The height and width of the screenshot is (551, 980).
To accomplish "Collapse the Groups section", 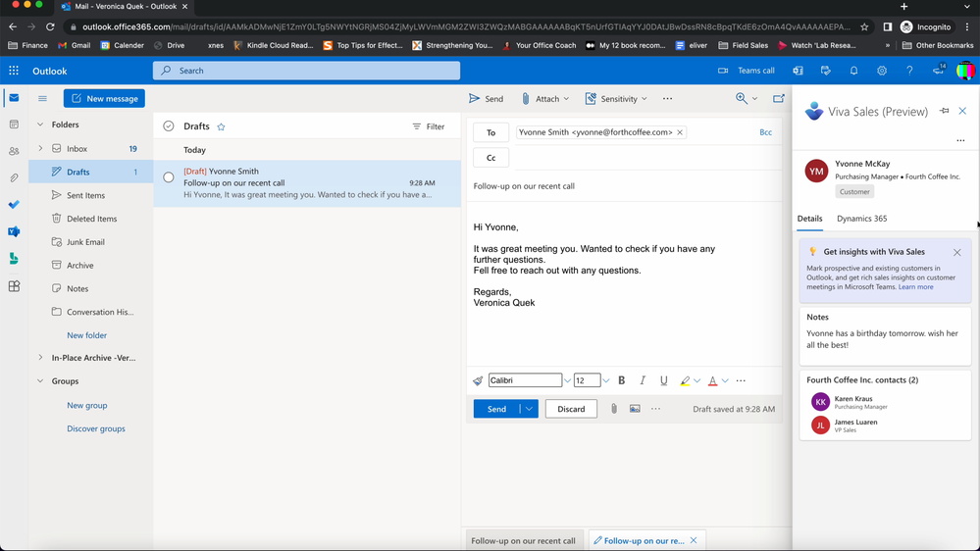I will coord(40,381).
